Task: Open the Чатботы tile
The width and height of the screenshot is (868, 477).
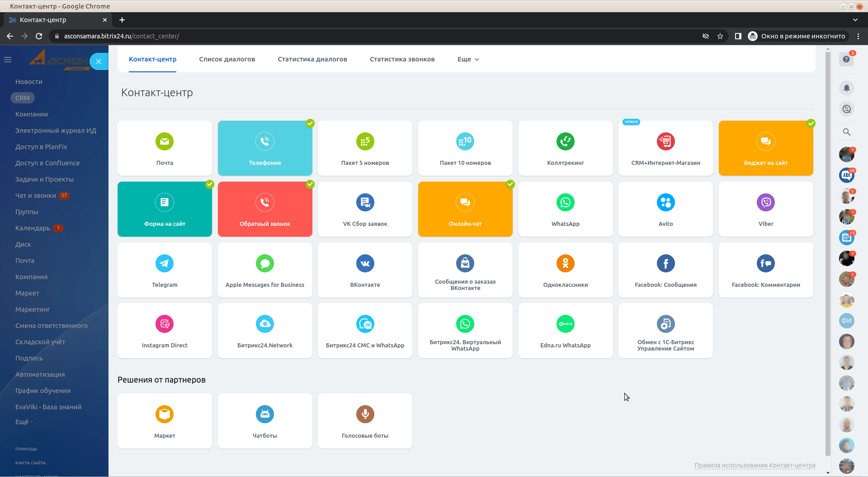Action: 265,421
